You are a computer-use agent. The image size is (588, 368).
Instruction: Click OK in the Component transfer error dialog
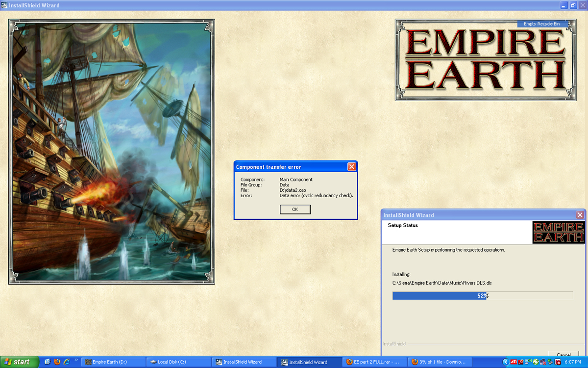(295, 210)
